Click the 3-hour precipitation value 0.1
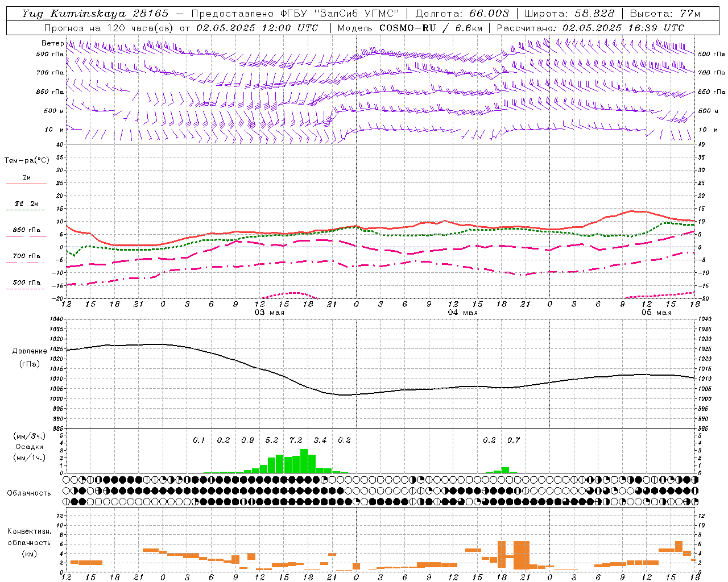The width and height of the screenshot is (728, 582). point(198,440)
